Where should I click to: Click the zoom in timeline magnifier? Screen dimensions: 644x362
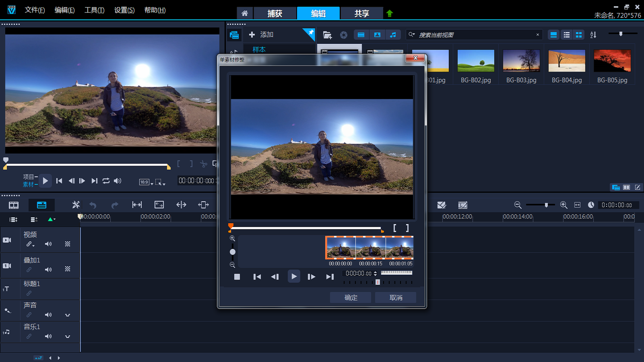pos(563,205)
